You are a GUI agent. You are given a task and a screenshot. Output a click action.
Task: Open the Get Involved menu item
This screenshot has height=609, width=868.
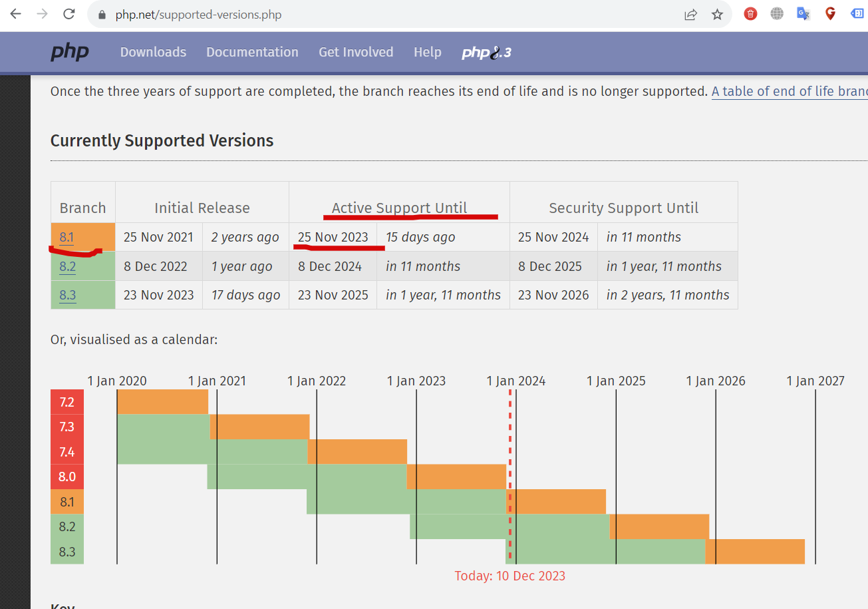(x=356, y=52)
